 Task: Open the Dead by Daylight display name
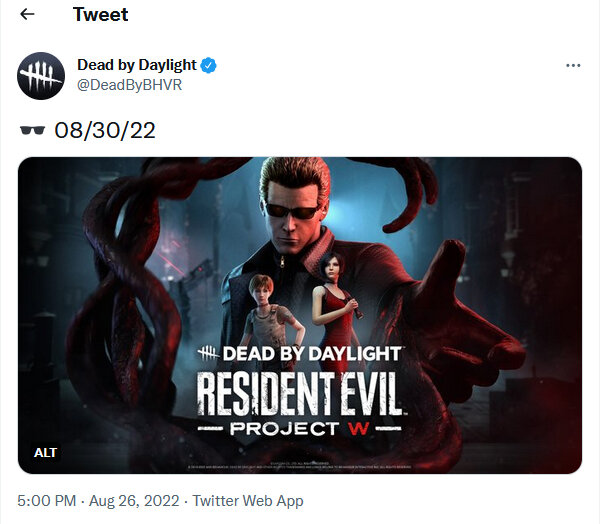[137, 65]
